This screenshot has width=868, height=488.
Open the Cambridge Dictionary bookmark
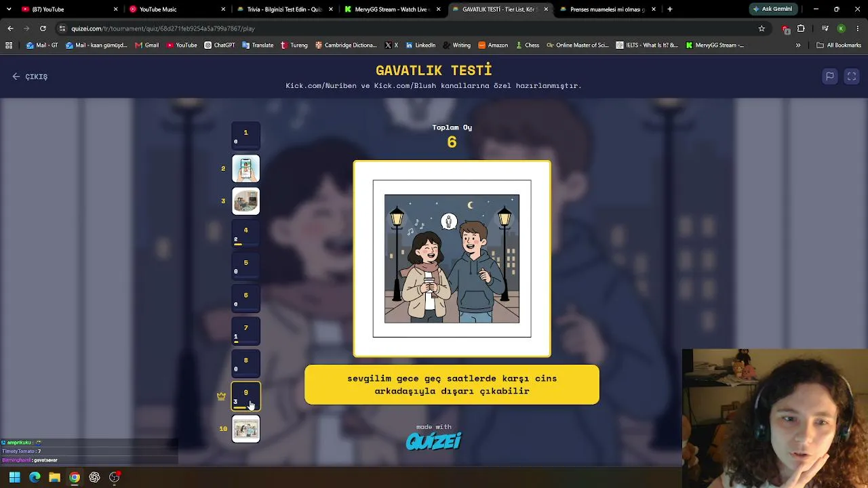[x=346, y=45]
